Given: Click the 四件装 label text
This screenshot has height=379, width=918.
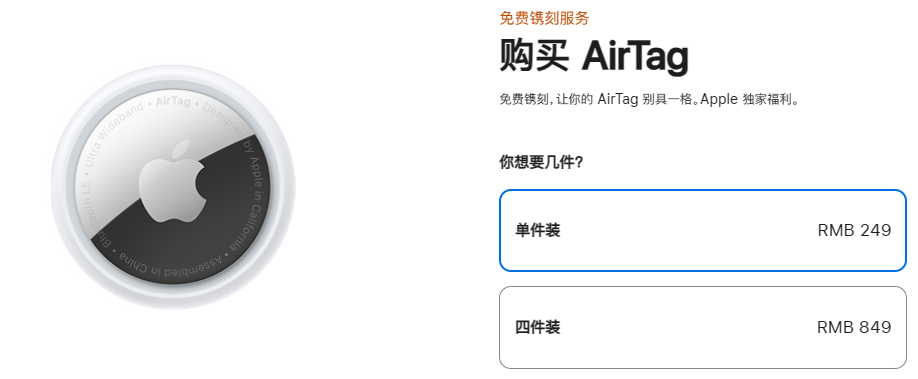Looking at the screenshot, I should coord(537,327).
